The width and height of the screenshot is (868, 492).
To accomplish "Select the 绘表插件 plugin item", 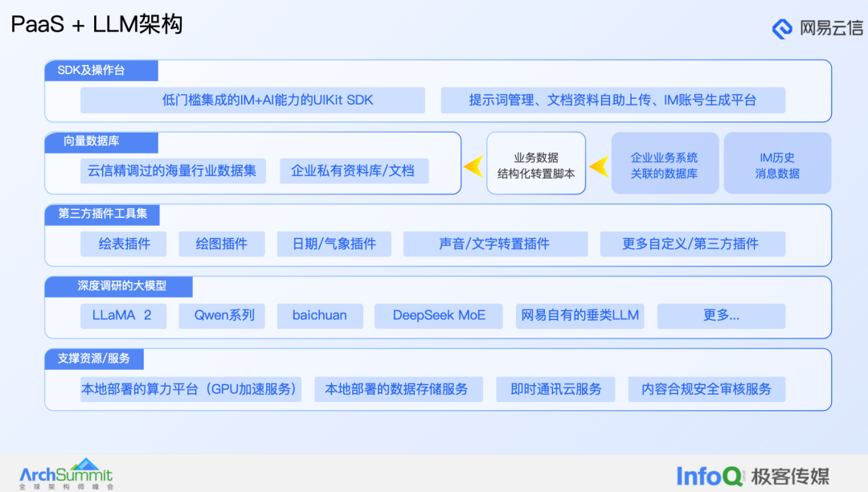I will click(x=123, y=244).
